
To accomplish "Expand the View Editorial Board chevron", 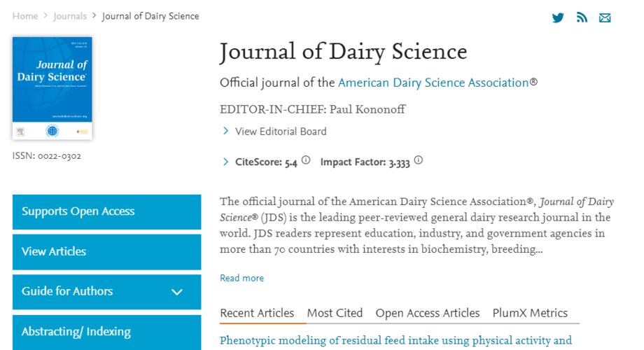I will pyautogui.click(x=225, y=131).
